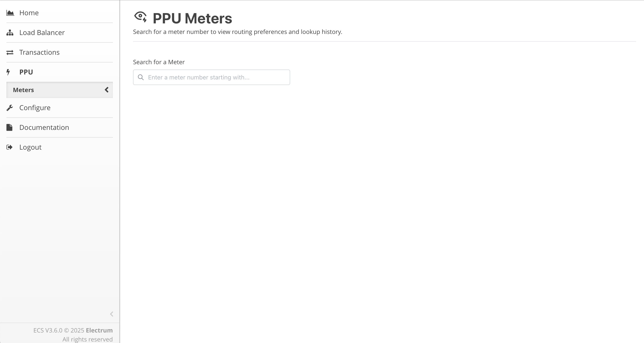The height and width of the screenshot is (343, 644).
Task: Click the search magnifier icon in meter field
Action: tap(141, 77)
